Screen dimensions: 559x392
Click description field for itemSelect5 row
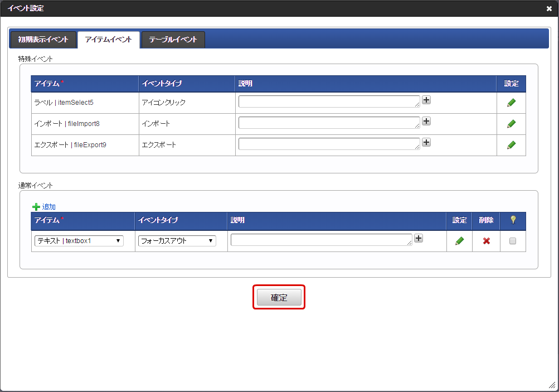tap(329, 101)
